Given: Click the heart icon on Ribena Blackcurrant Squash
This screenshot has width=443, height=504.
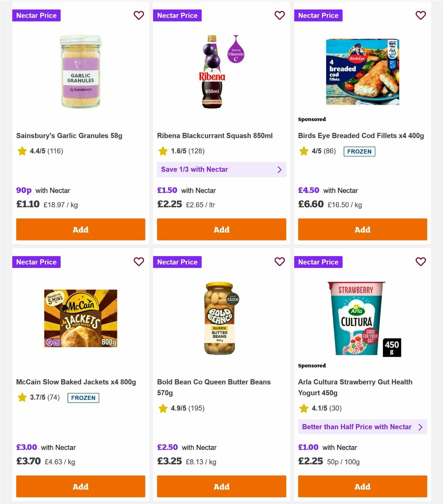Looking at the screenshot, I should click(280, 15).
